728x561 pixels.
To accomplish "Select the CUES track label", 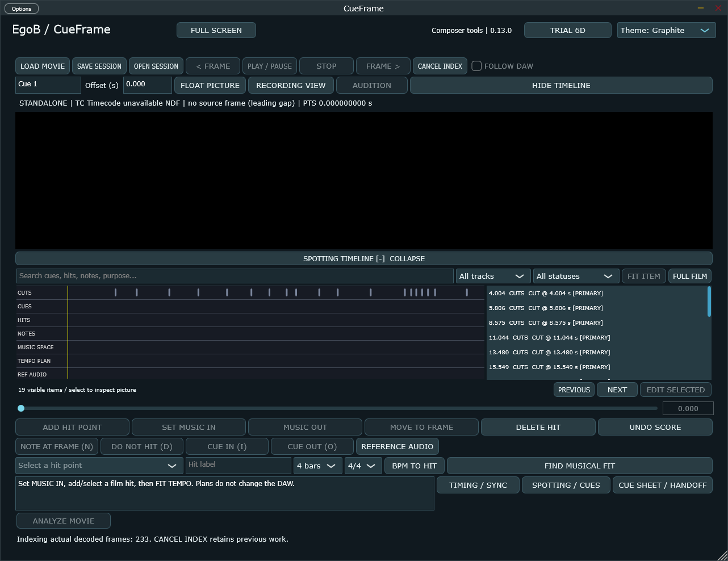I will [24, 307].
